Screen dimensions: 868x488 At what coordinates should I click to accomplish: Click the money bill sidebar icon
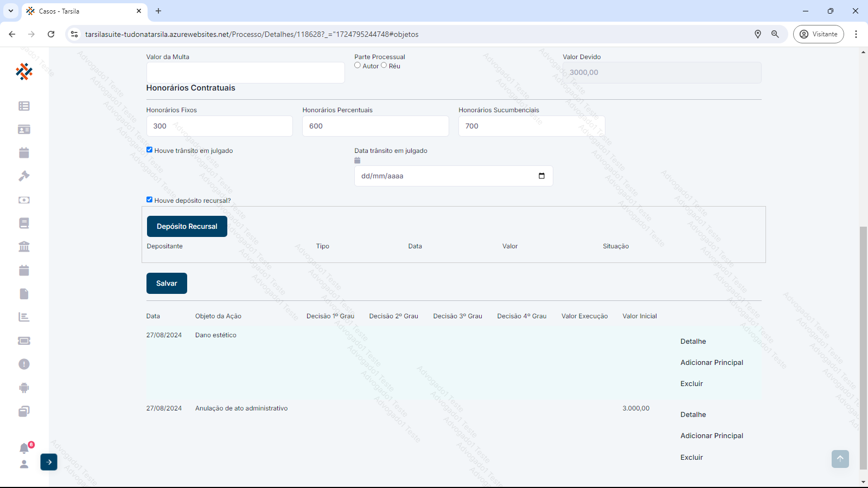(x=24, y=200)
